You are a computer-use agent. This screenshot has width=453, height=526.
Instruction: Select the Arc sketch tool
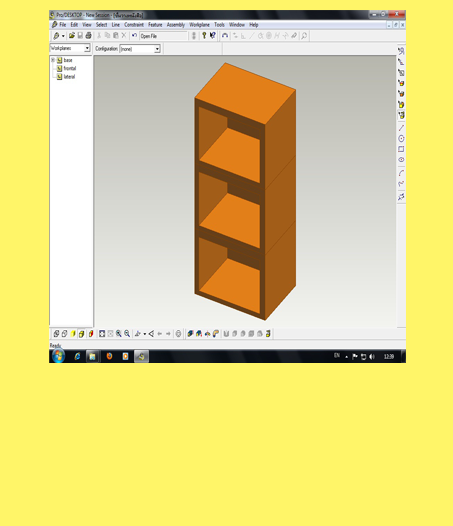[x=401, y=173]
